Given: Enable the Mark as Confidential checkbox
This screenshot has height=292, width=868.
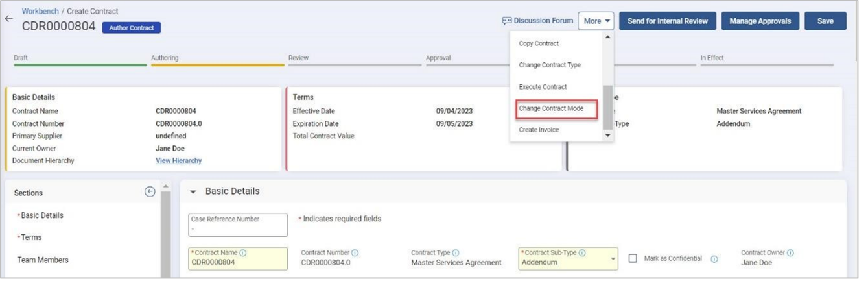Looking at the screenshot, I should coord(633,258).
